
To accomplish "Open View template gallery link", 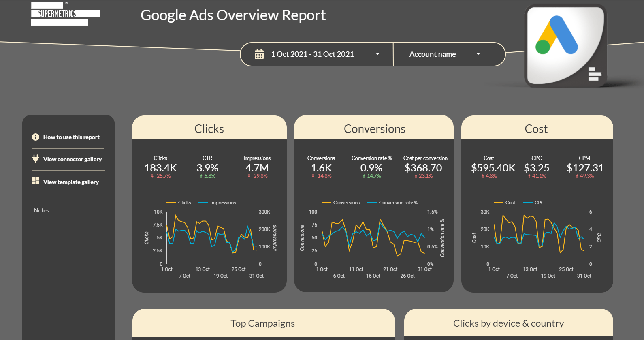I will click(71, 182).
